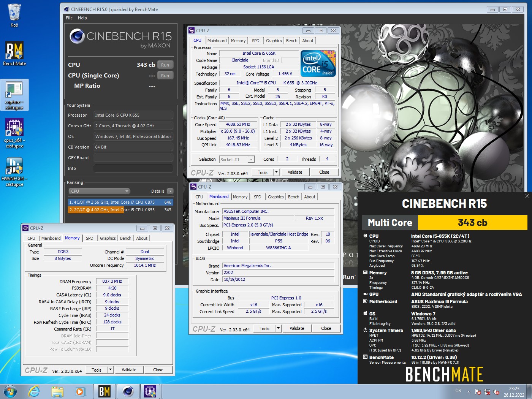Expand ranking Details arrow in Cinebench
This screenshot has height=399, width=532.
170,191
